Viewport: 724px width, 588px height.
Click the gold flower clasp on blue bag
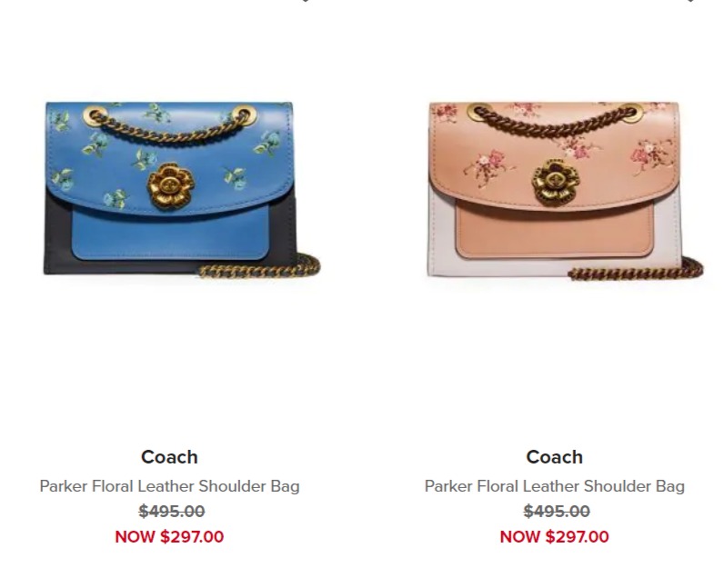171,185
